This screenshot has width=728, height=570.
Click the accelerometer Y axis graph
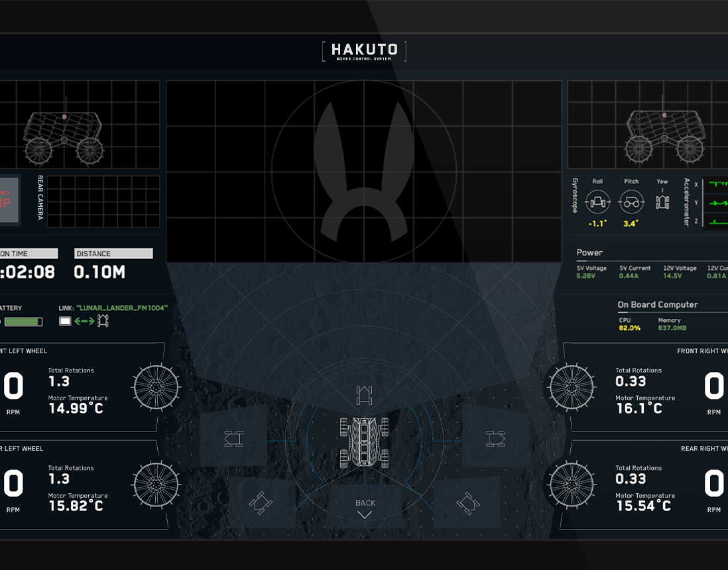click(x=716, y=203)
